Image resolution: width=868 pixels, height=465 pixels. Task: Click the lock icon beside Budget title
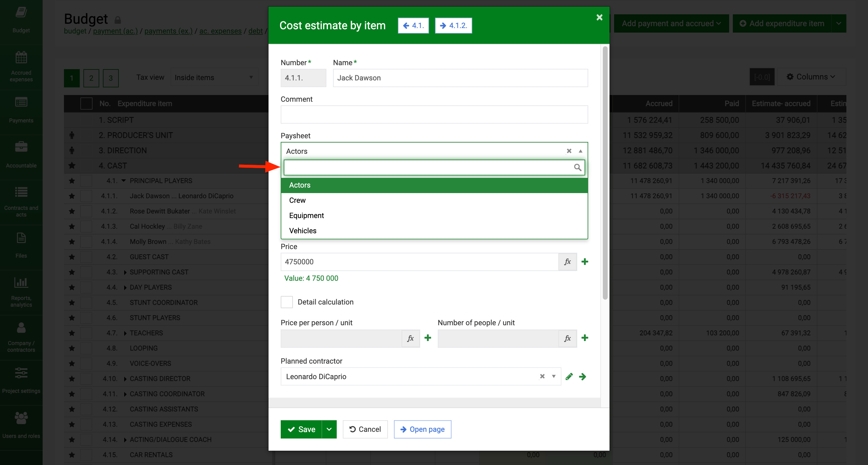(x=118, y=20)
